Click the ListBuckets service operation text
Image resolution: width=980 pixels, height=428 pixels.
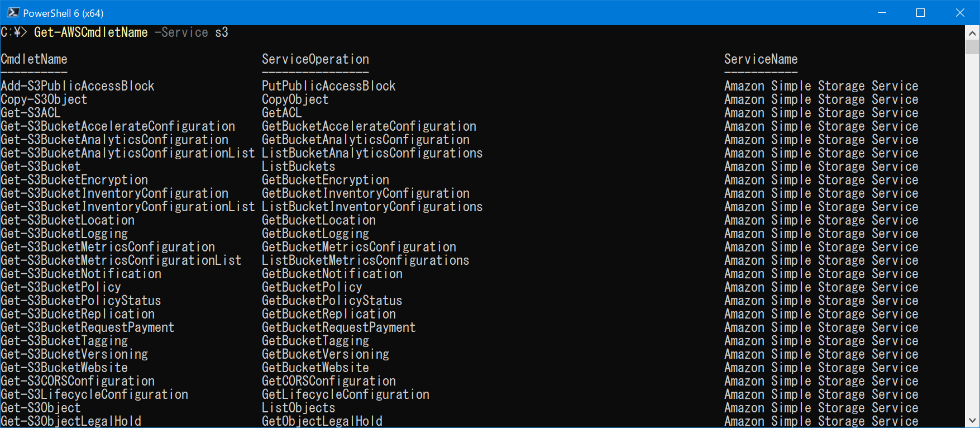pos(298,166)
